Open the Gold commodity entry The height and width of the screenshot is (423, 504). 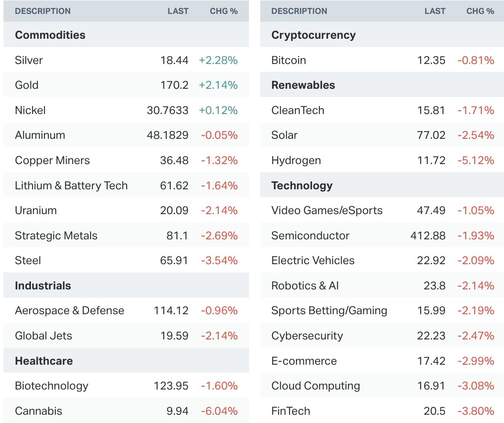coord(27,85)
